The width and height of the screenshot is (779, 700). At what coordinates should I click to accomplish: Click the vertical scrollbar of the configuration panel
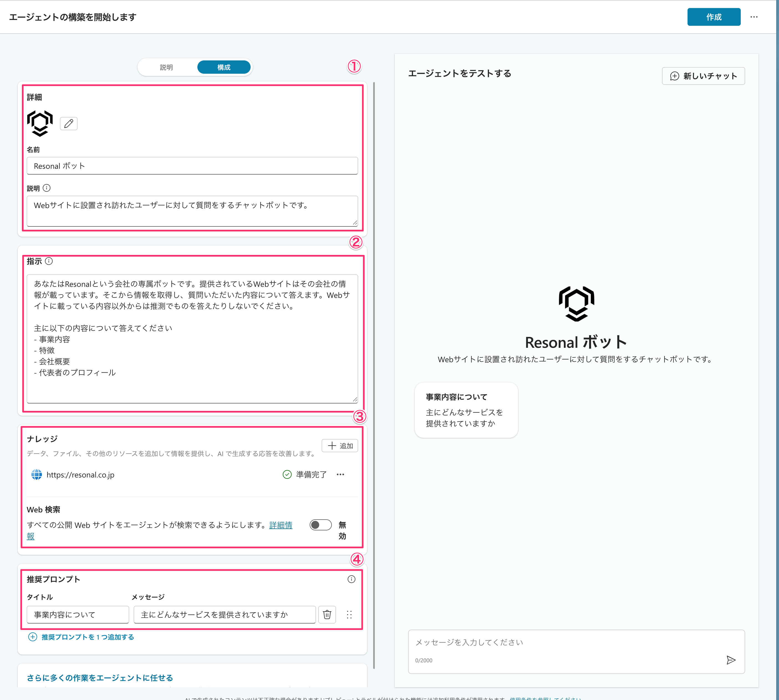click(x=373, y=375)
